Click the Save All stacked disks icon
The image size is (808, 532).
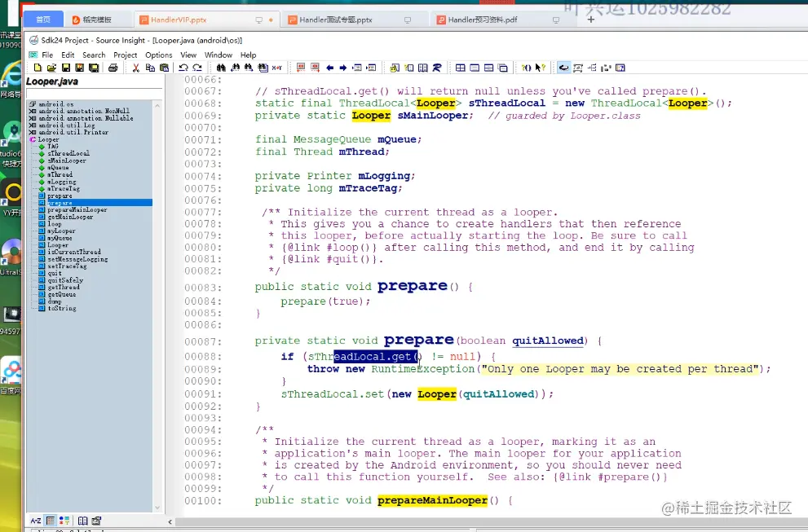pos(94,68)
